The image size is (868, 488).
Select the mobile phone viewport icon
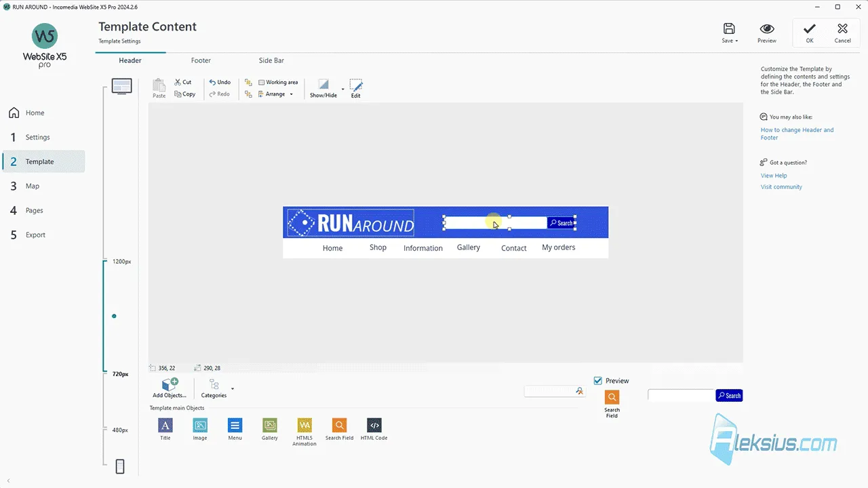point(120,466)
